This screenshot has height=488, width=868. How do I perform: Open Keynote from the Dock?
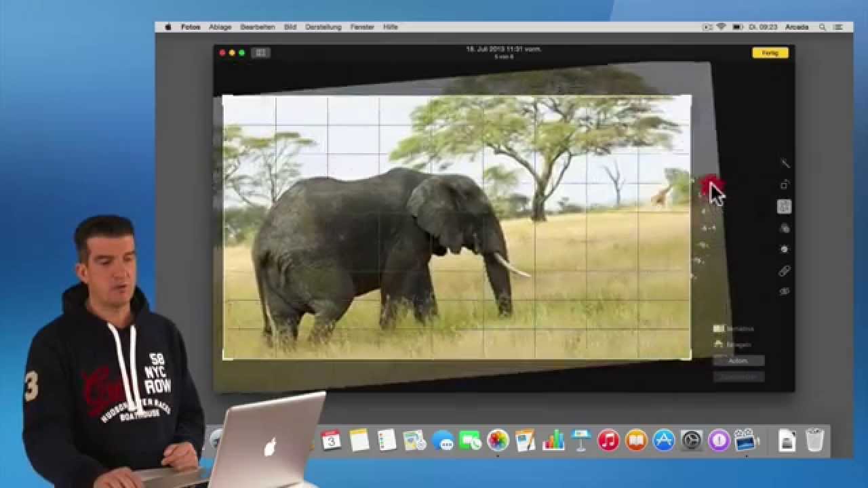tap(580, 441)
